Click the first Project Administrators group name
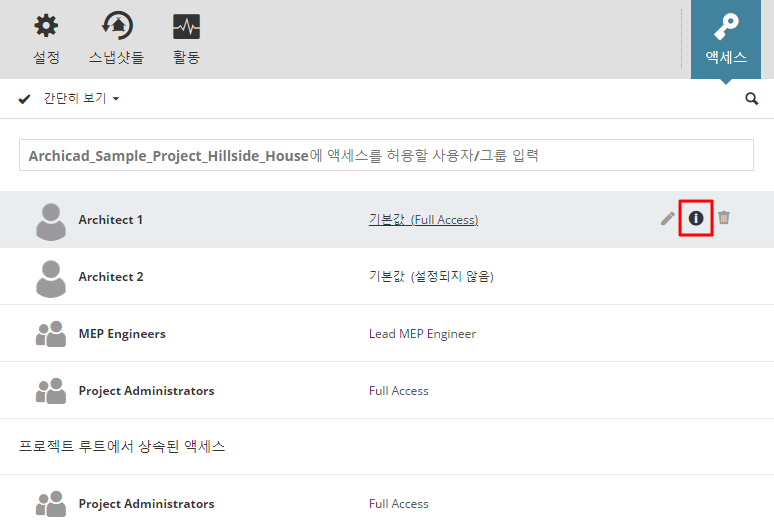The width and height of the screenshot is (774, 527). (146, 391)
